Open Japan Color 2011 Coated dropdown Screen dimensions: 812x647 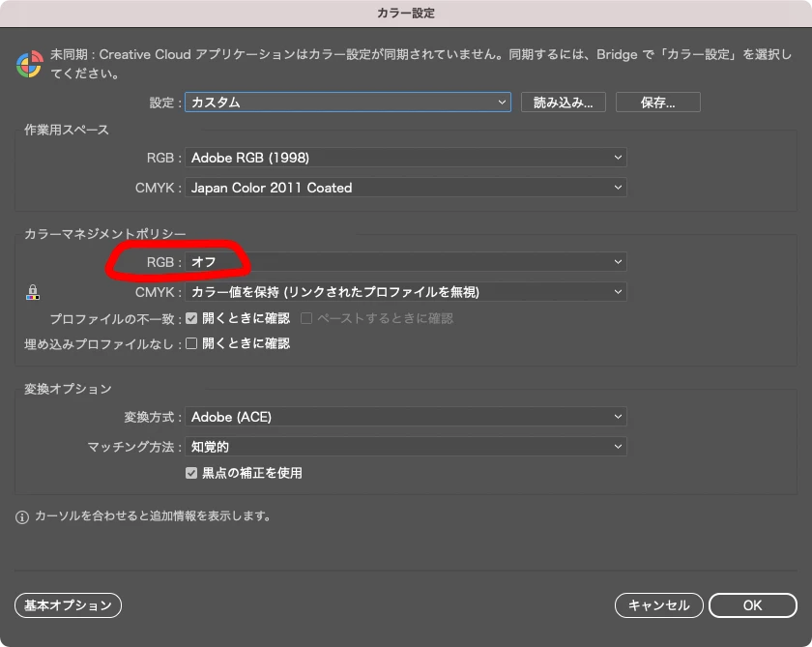pyautogui.click(x=405, y=188)
